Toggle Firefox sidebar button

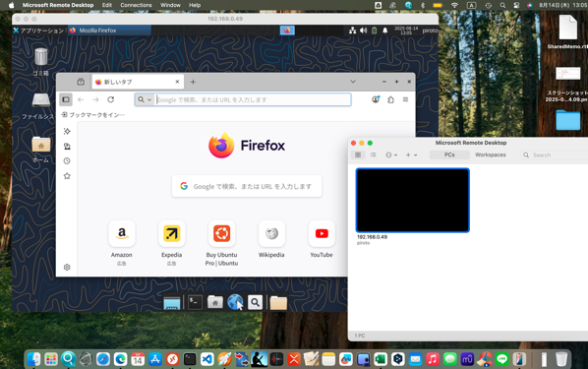66,99
